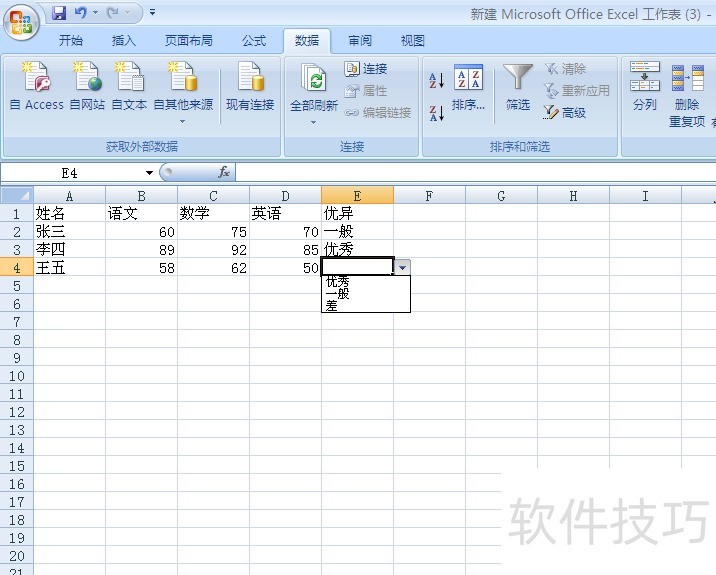Open 高级 advanced filter
The image size is (716, 575).
point(565,112)
